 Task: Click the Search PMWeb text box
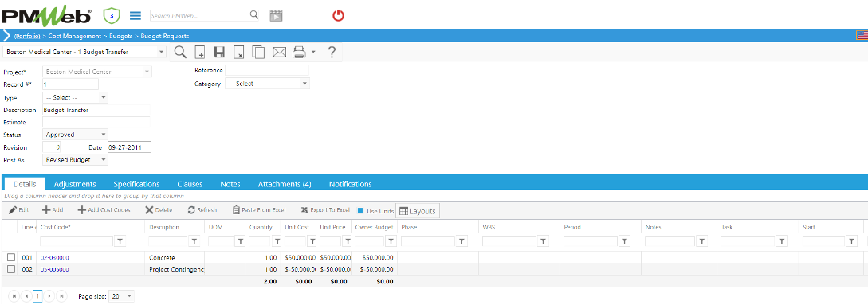point(198,15)
